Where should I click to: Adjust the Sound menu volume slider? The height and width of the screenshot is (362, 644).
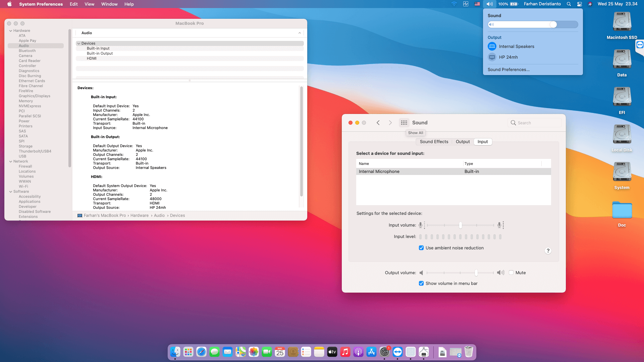pos(533,24)
